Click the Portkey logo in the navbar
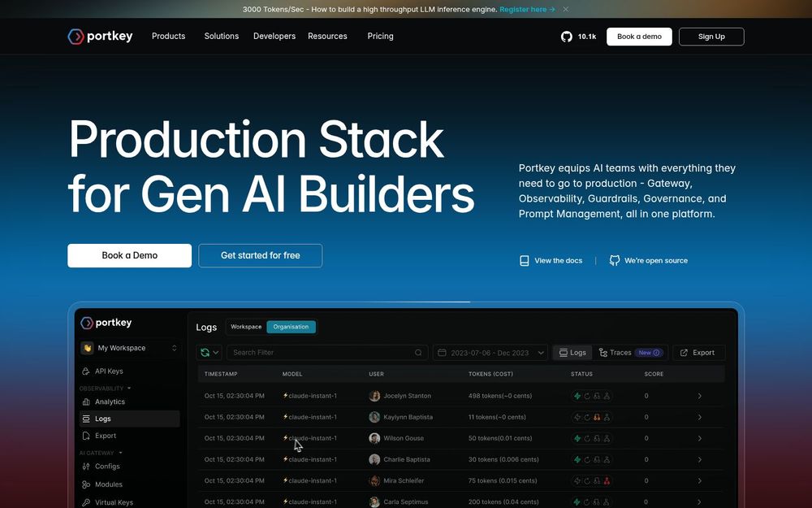 [100, 37]
